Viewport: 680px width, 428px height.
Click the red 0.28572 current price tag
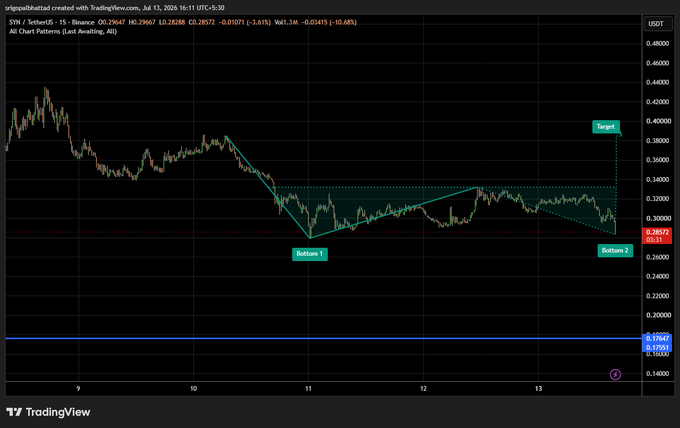657,232
